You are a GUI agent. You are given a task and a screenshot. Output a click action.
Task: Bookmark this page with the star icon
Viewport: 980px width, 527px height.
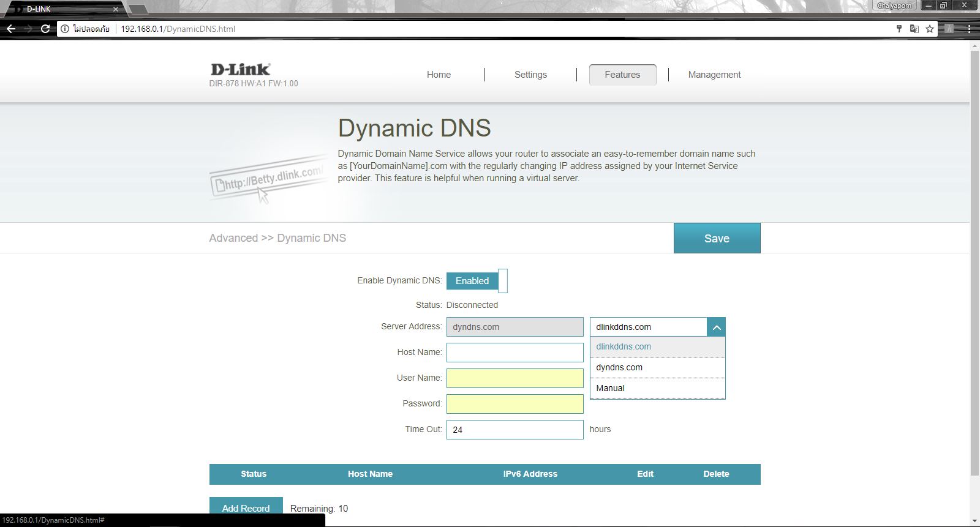pos(930,29)
